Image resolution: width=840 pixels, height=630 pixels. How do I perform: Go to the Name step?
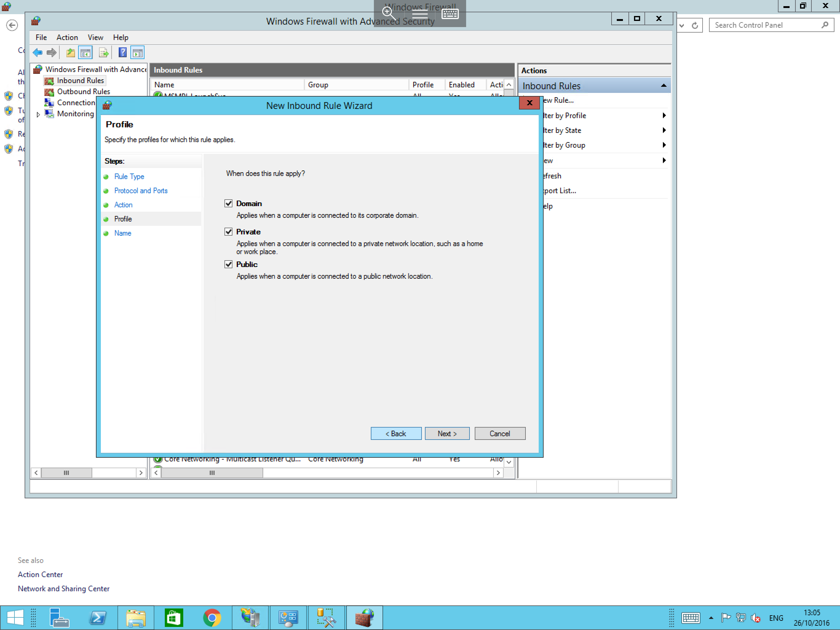[x=123, y=233]
